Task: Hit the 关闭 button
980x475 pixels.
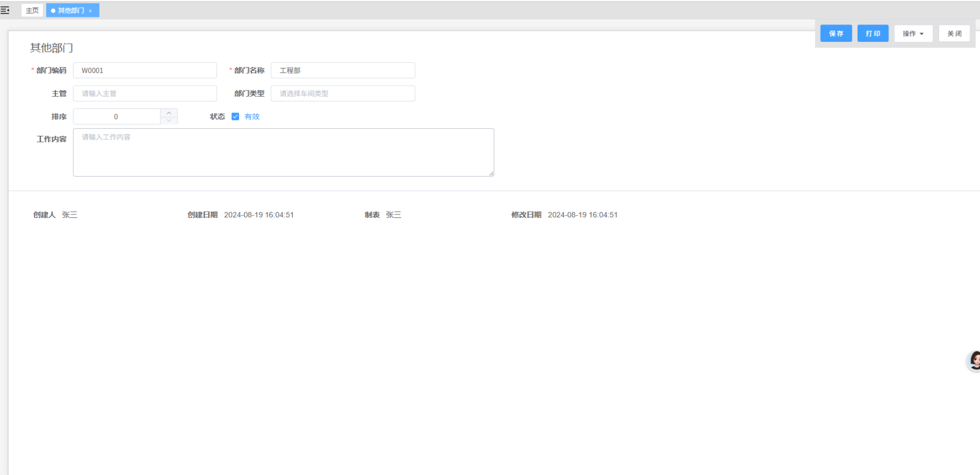Action: (x=954, y=34)
